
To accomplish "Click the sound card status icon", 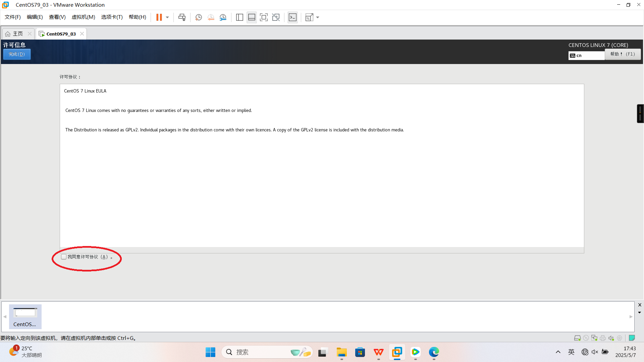I will click(611, 338).
